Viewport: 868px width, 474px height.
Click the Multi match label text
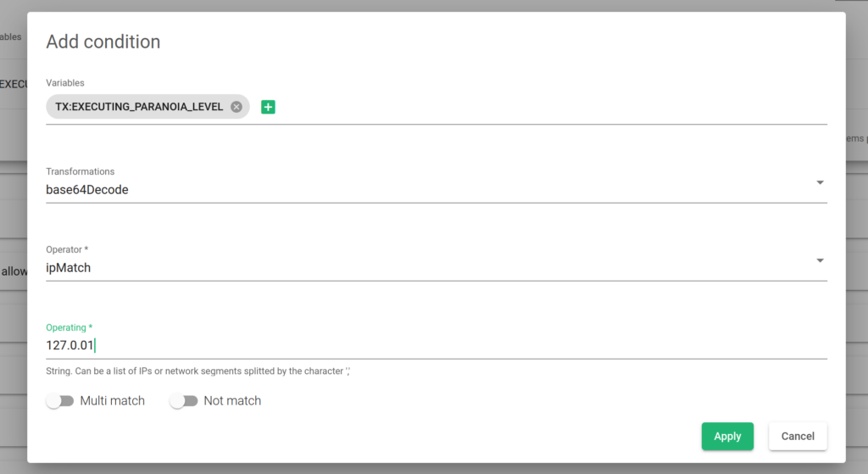(x=113, y=401)
